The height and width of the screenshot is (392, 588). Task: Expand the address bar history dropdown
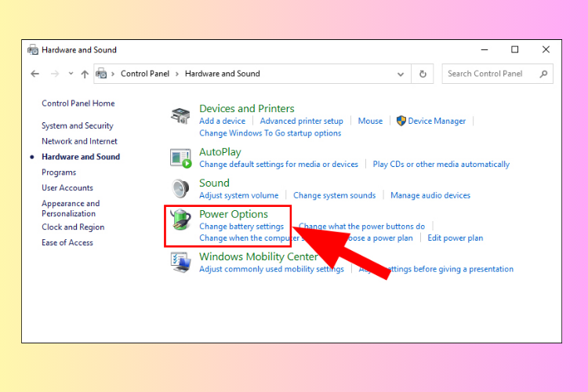pos(401,74)
